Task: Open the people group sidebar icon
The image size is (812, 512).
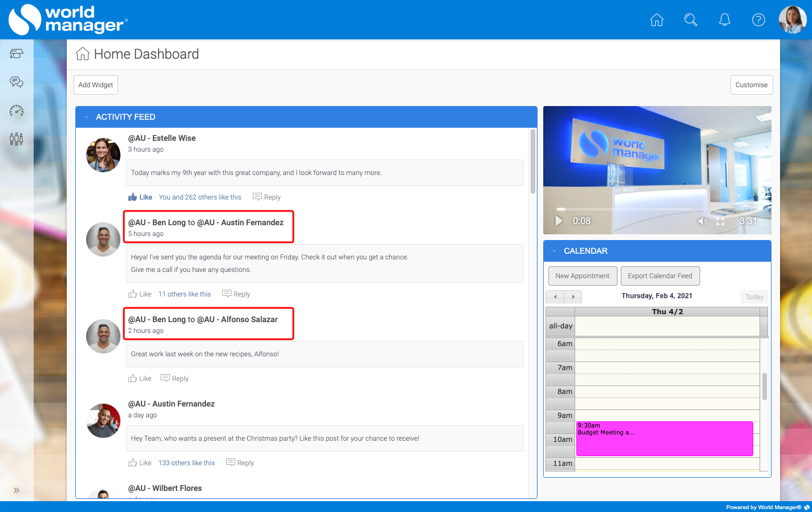Action: pos(17,139)
